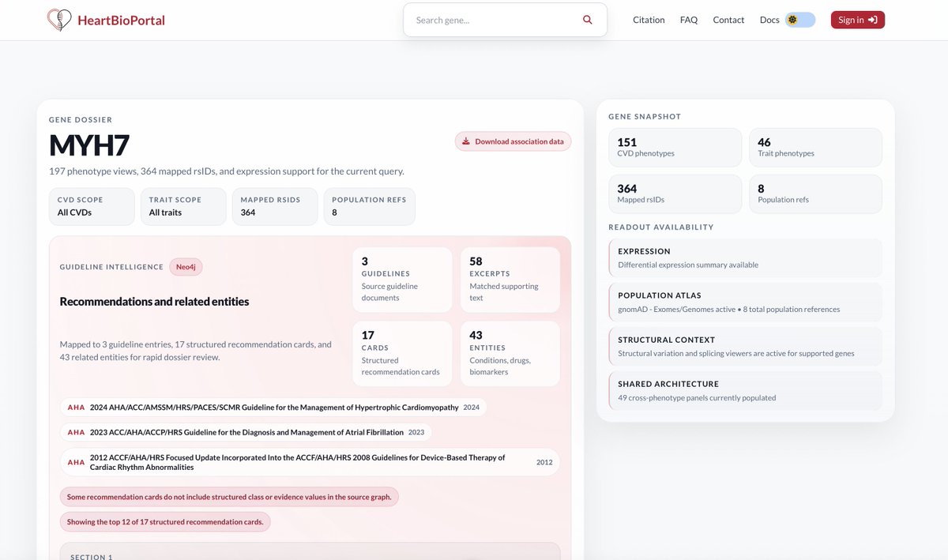Click the 46 Trait phenotypes snapshot tile
Viewport: 948px width, 560px height.
[x=815, y=147]
